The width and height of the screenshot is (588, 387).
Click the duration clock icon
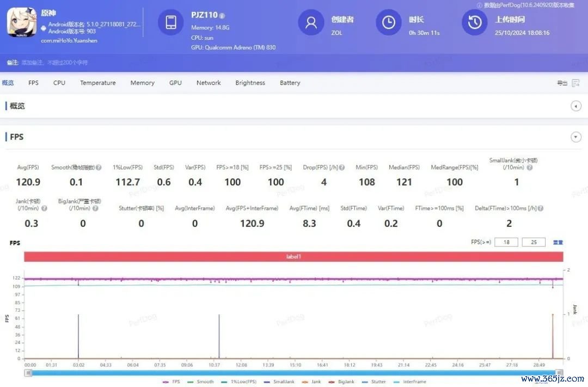pos(389,22)
